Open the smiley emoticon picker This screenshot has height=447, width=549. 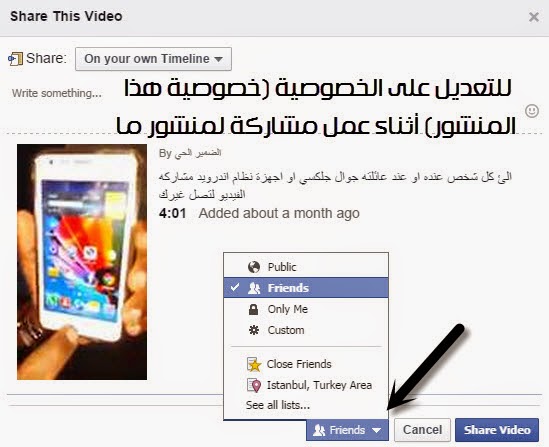point(532,111)
